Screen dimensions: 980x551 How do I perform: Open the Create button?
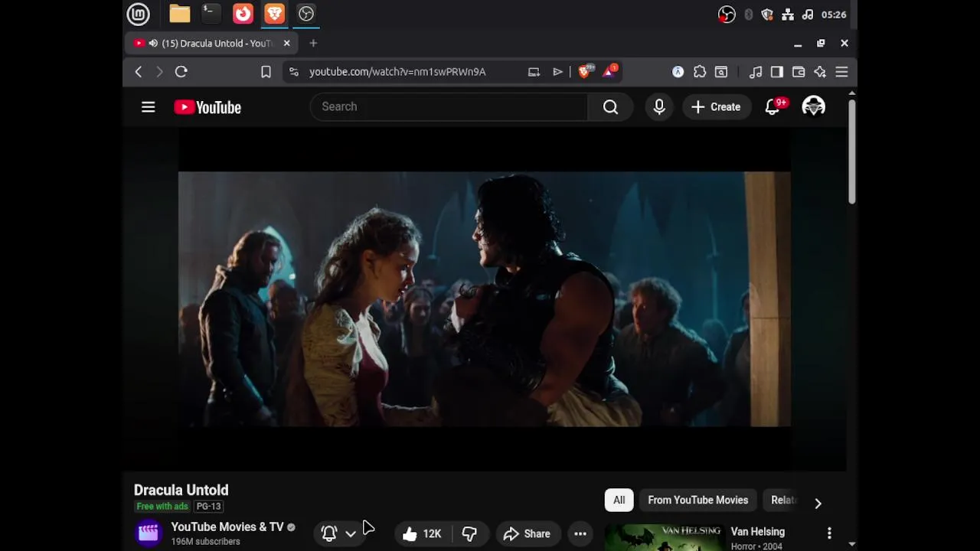[x=716, y=107]
